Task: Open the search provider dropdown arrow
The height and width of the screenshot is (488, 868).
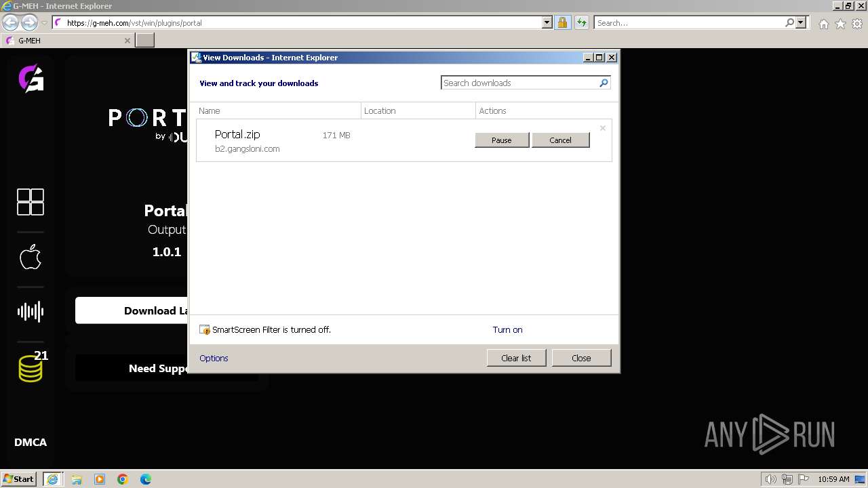Action: coord(801,22)
